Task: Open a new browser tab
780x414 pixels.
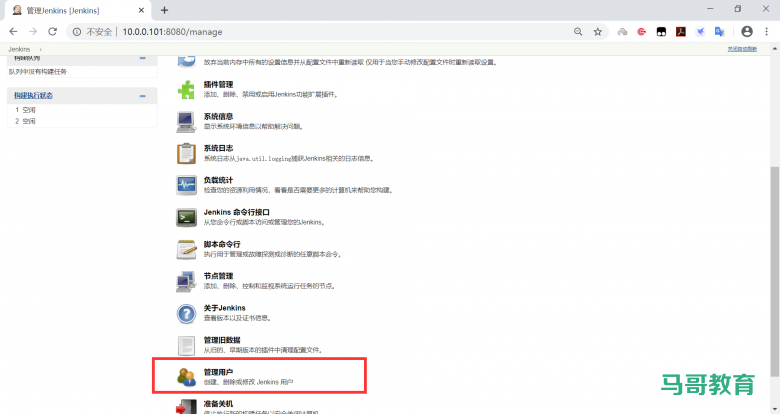Action: coord(165,10)
